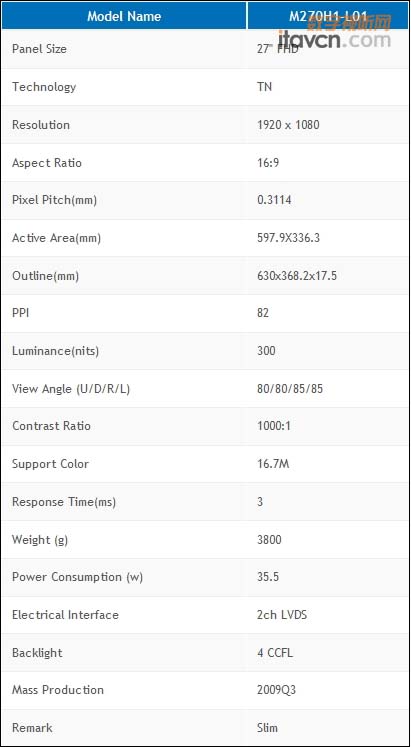
Task: Click the TN technology value
Action: coord(264,87)
